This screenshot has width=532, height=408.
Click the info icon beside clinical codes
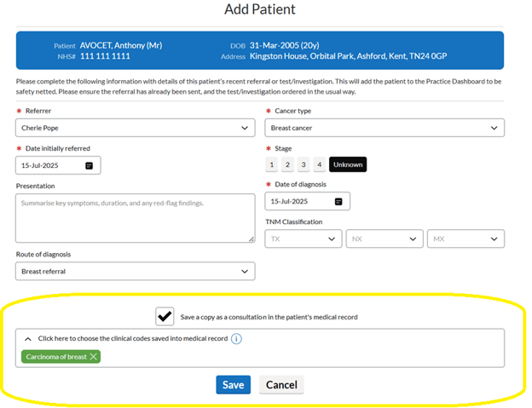click(x=236, y=339)
